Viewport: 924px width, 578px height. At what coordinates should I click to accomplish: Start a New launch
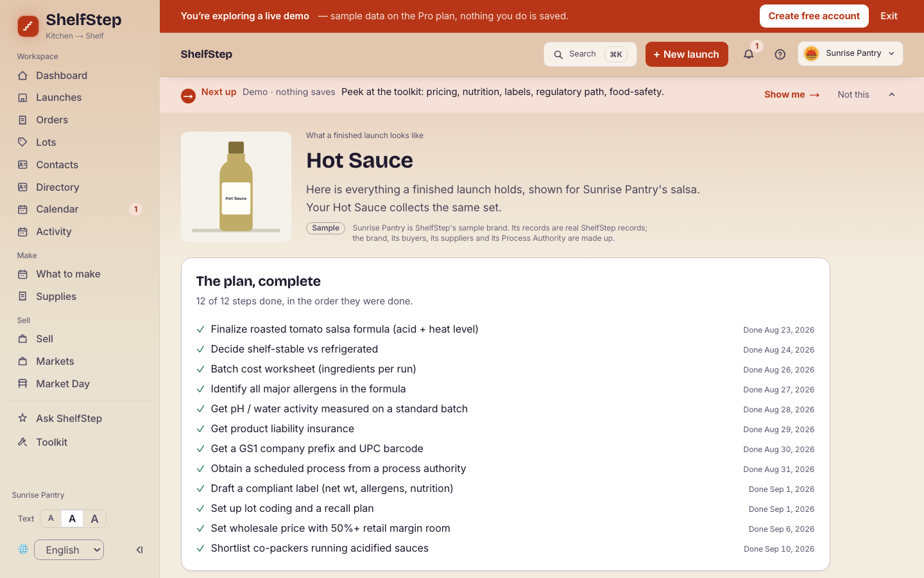pos(687,55)
